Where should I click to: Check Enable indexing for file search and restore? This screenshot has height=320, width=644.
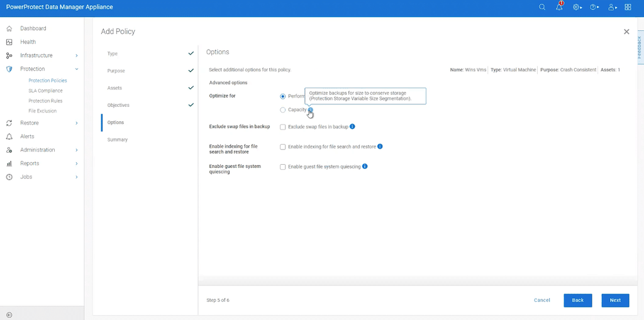[x=282, y=146]
